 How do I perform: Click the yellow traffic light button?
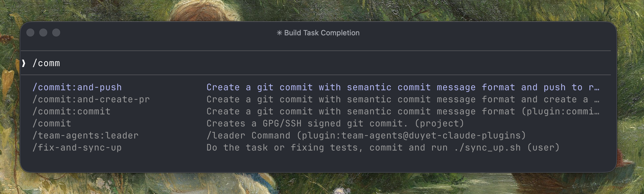tap(43, 33)
